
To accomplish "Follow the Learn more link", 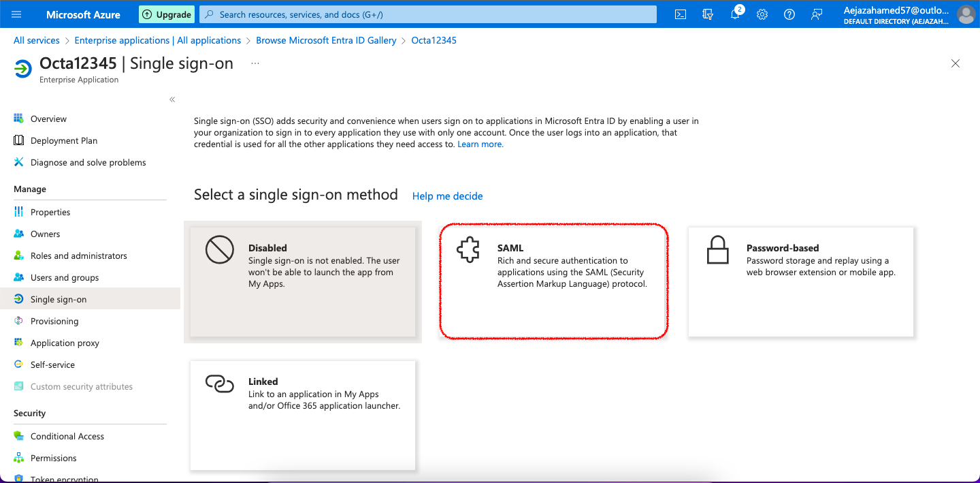I will [x=480, y=144].
